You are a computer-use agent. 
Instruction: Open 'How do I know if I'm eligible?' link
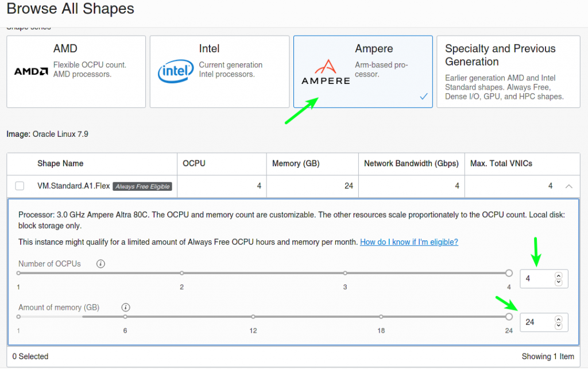click(x=409, y=242)
